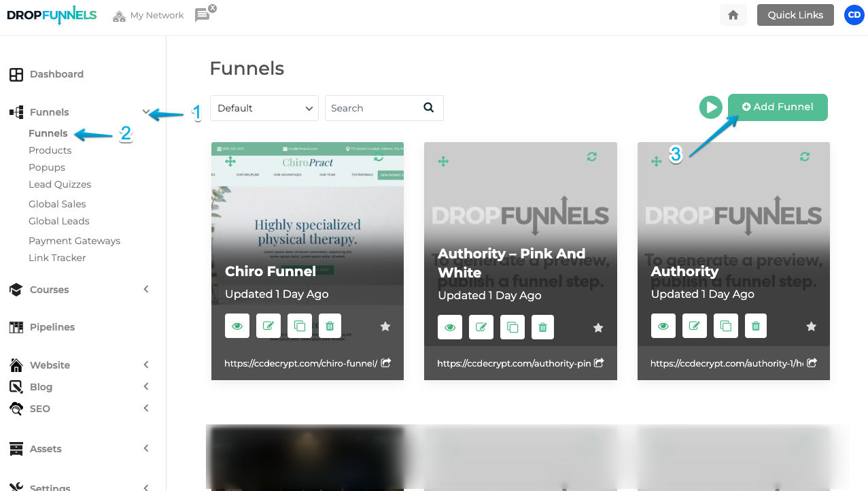The height and width of the screenshot is (491, 868).
Task: Edit the Chiro Funnel
Action: pos(268,326)
